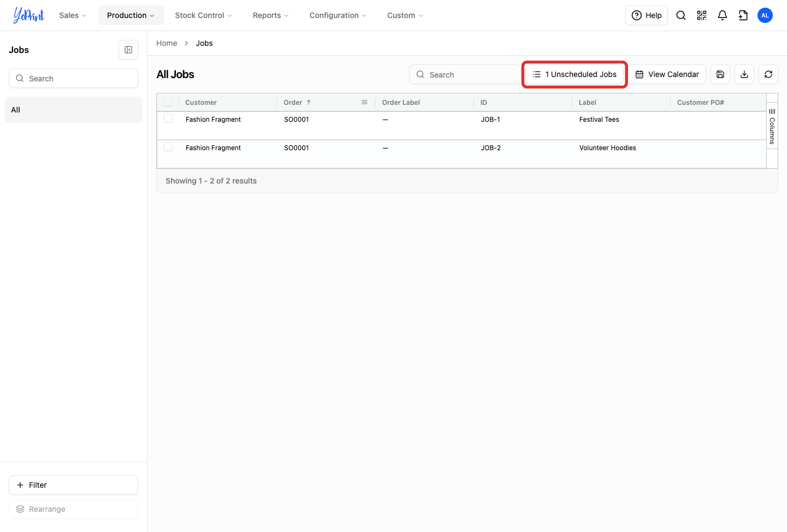Screen dimensions: 787x532
Task: Sort by Customer PO# column header
Action: (x=701, y=102)
